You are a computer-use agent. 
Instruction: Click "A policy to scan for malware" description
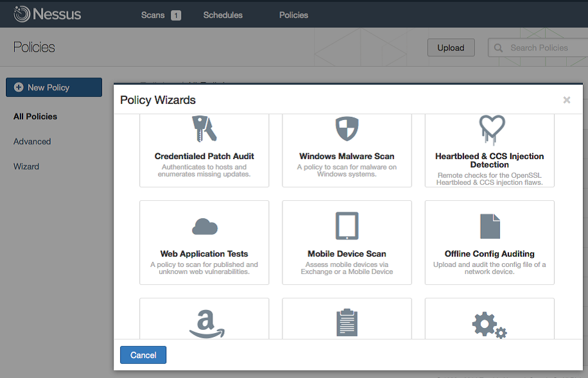pos(347,171)
